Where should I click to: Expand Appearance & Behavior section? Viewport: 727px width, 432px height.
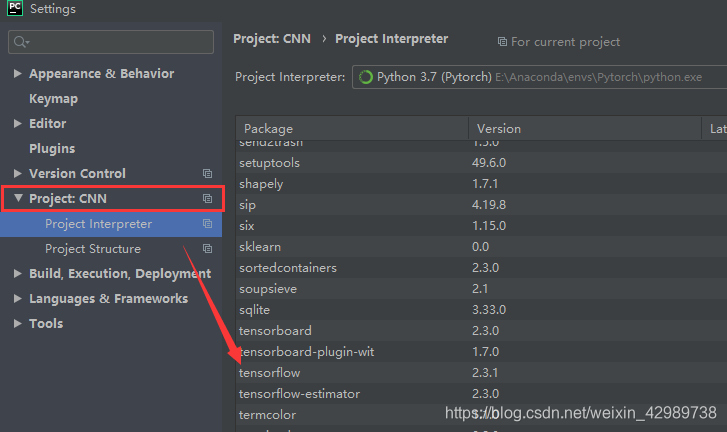click(18, 73)
